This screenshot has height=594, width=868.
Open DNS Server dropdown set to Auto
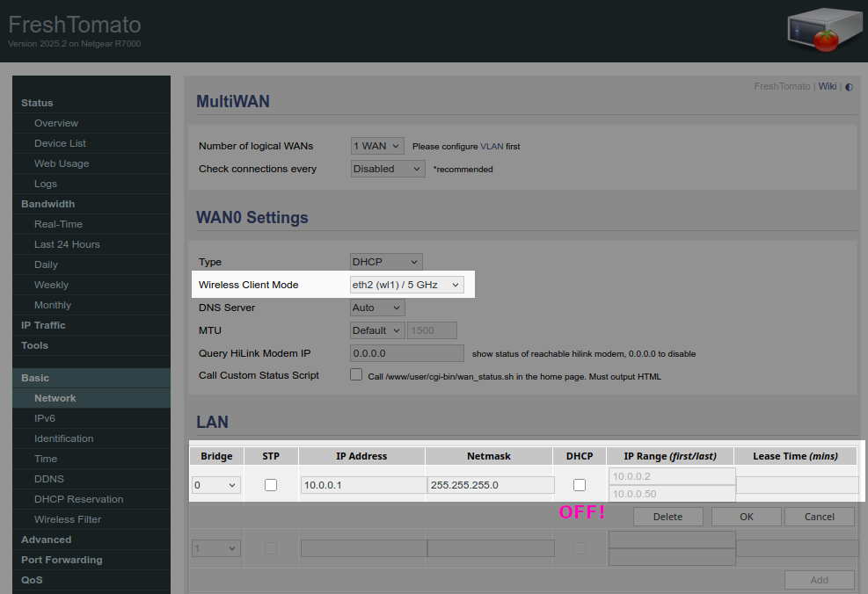point(377,308)
